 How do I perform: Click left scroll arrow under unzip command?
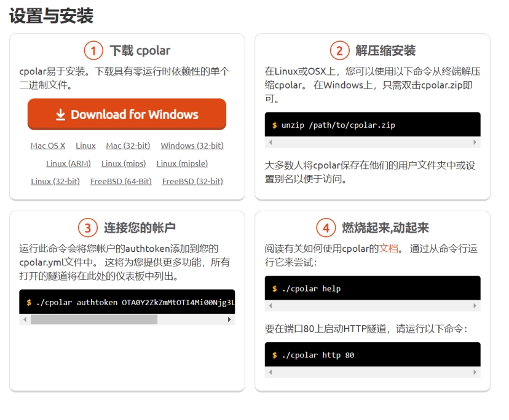[x=270, y=142]
